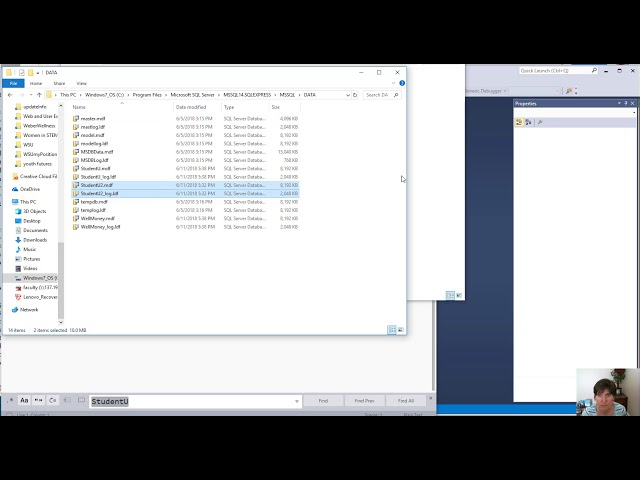Click 'Program Files' in the address breadcrumb
The width and height of the screenshot is (640, 480).
click(147, 95)
